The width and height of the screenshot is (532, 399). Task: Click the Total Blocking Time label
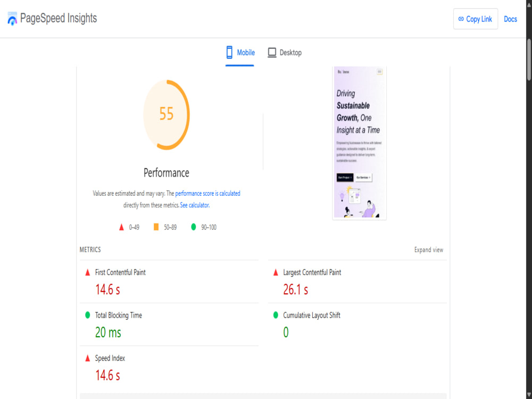point(119,315)
